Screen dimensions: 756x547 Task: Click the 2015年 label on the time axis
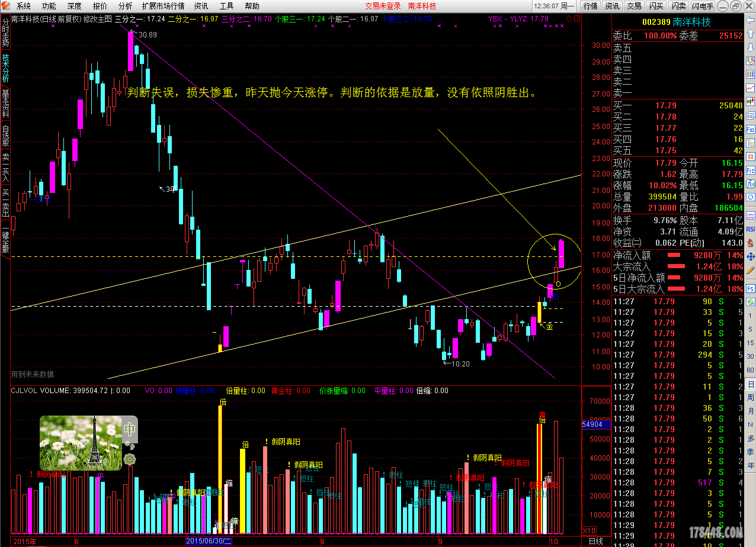point(24,541)
